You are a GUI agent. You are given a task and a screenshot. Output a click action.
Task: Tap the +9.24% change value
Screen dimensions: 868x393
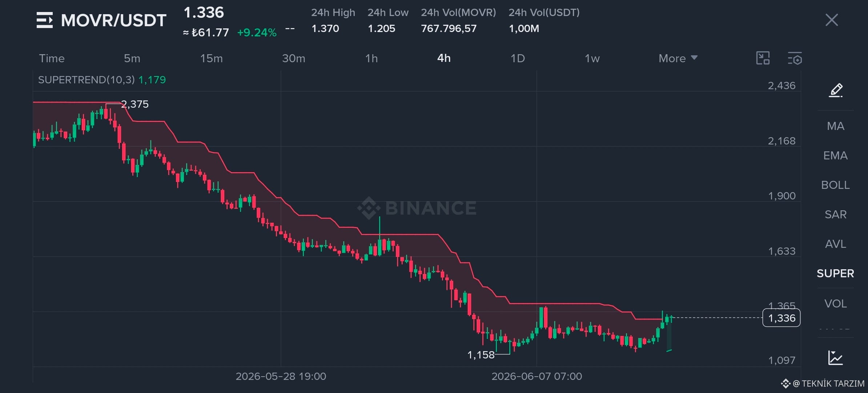(x=257, y=33)
